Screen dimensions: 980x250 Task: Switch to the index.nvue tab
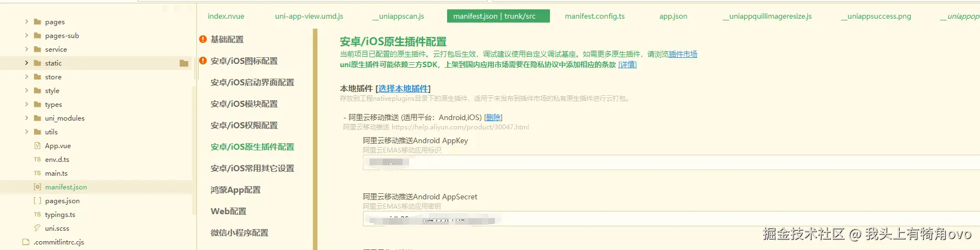[226, 16]
